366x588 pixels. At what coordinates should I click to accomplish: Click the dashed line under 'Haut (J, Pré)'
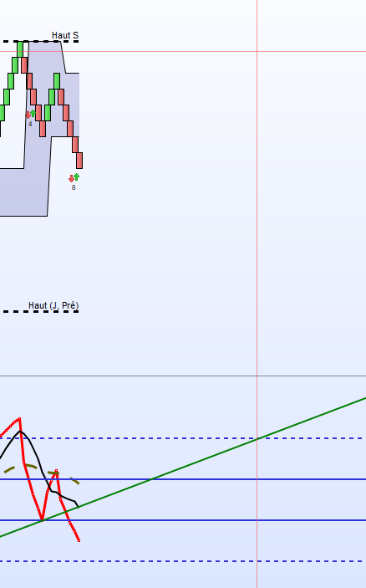pyautogui.click(x=39, y=311)
